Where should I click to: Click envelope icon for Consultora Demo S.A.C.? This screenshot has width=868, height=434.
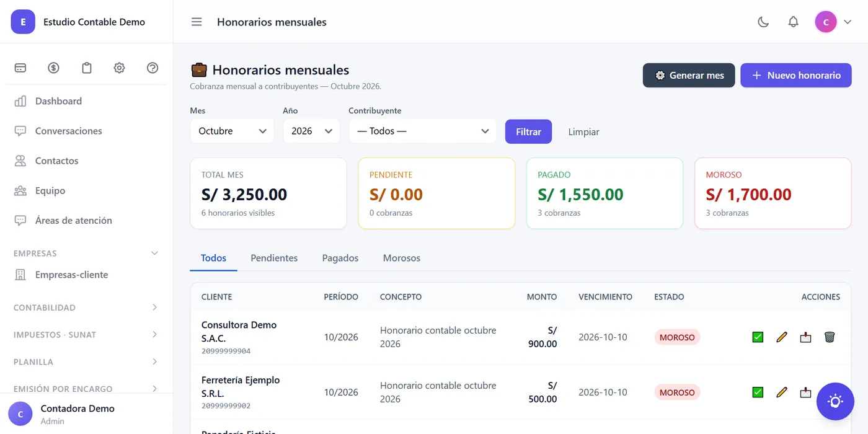[805, 337]
